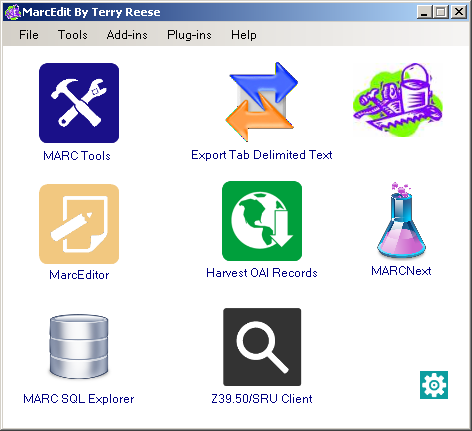Click the MarcEditor text link
This screenshot has width=472, height=431.
tap(79, 275)
